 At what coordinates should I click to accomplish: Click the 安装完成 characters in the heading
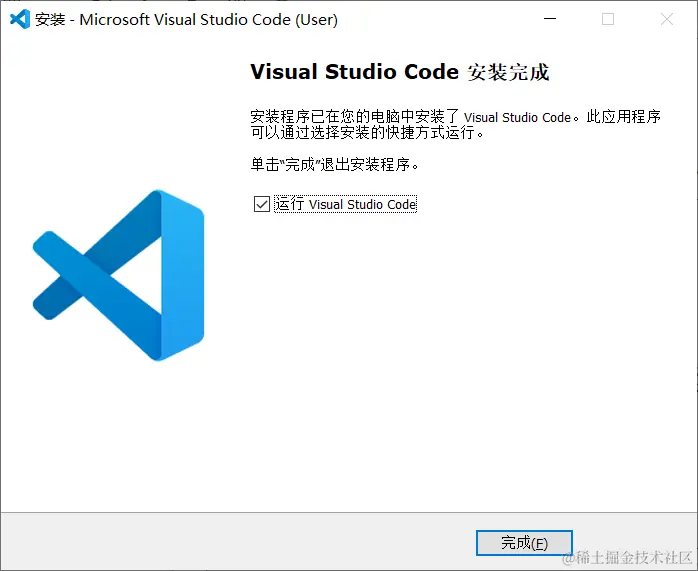pyautogui.click(x=508, y=72)
